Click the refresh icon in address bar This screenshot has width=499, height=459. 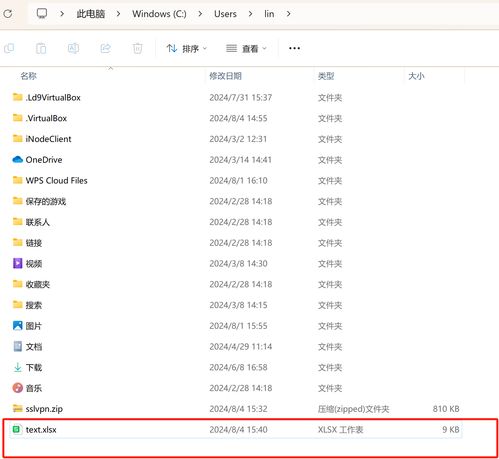[x=8, y=14]
